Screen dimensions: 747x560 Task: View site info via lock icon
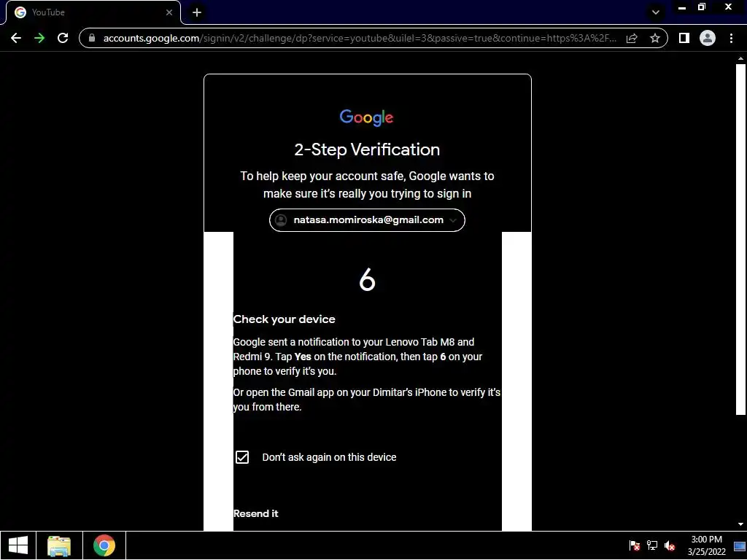(x=92, y=38)
